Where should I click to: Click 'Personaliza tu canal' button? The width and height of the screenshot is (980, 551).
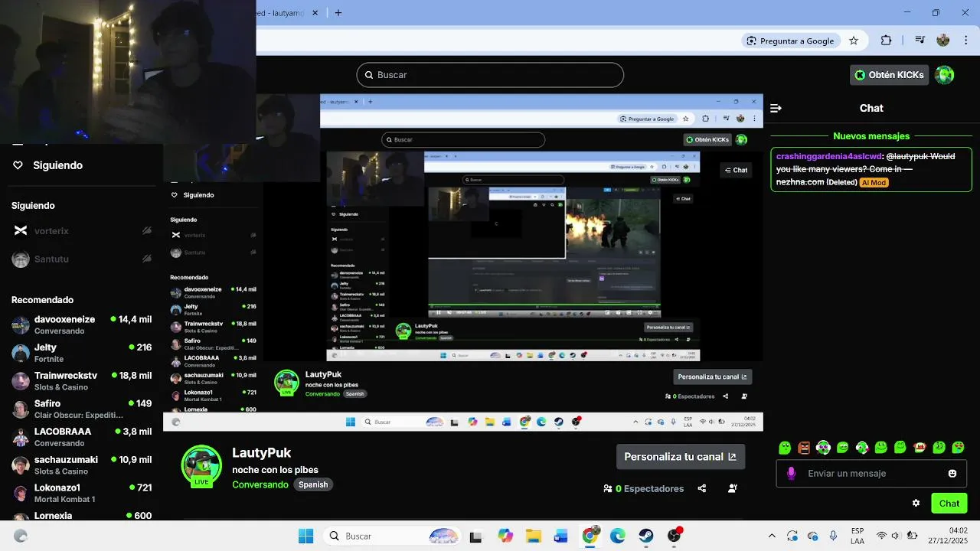click(x=681, y=457)
